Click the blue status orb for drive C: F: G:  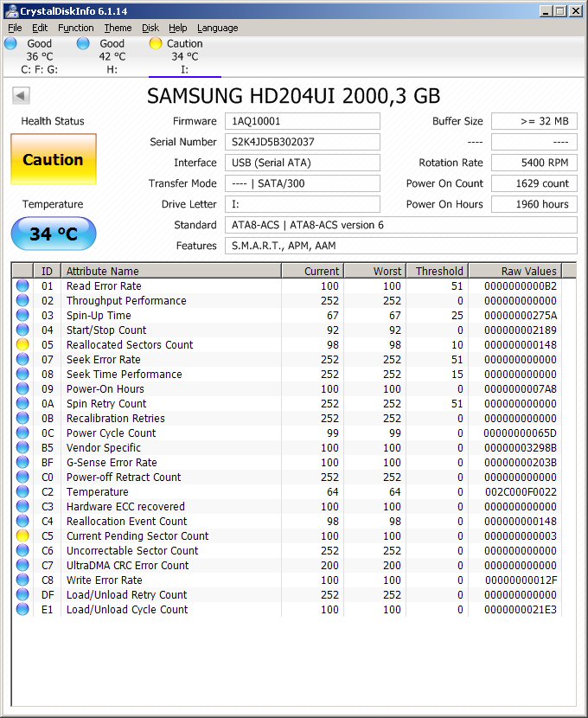(10, 43)
